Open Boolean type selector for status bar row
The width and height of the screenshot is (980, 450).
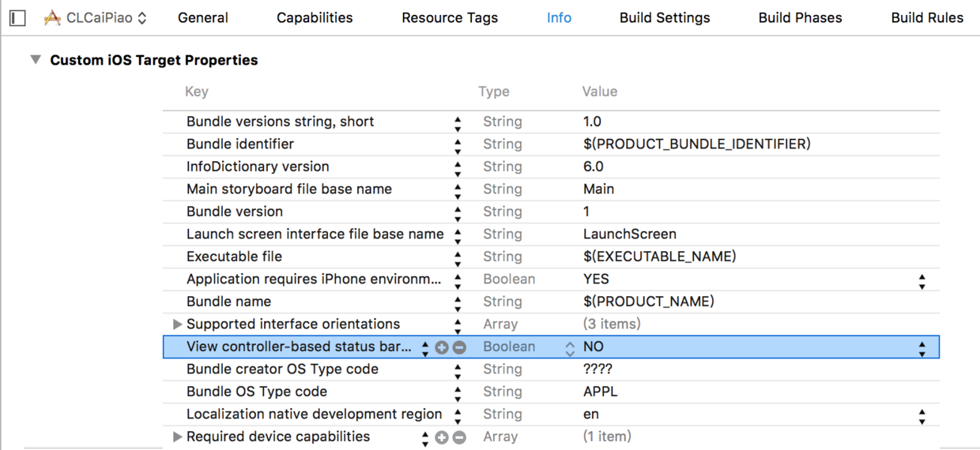(x=570, y=347)
